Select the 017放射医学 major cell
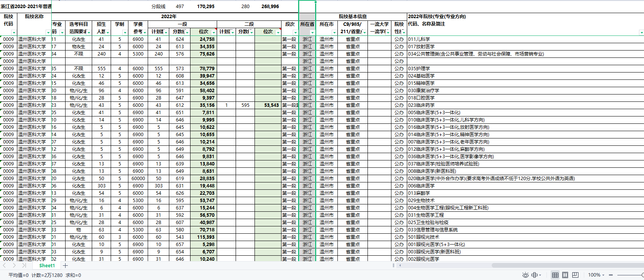Viewport: 644px width, 280px height. 525,47
